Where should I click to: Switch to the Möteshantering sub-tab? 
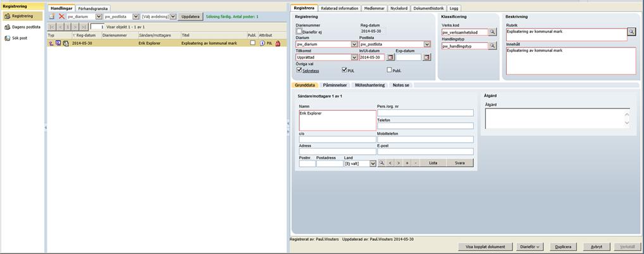click(369, 85)
